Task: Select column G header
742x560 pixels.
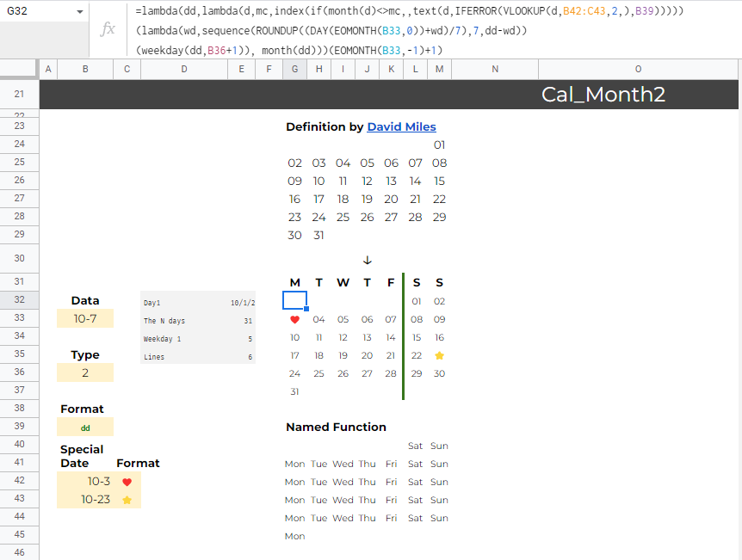Action: pos(294,67)
